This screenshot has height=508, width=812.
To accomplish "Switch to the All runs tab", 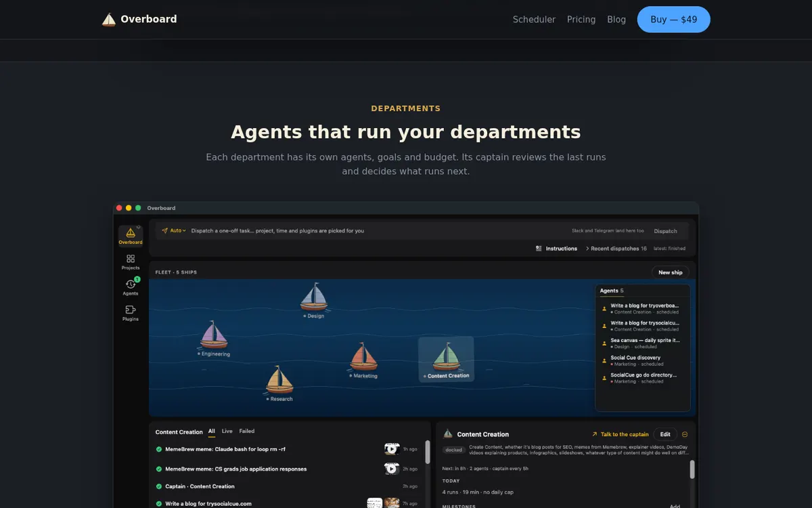I will pyautogui.click(x=212, y=431).
